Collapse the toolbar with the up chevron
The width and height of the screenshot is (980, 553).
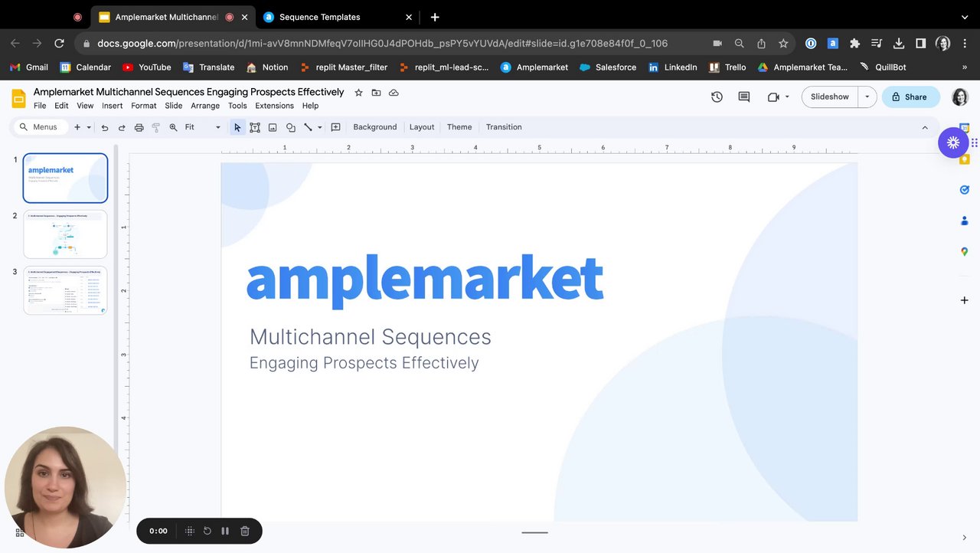pos(925,127)
